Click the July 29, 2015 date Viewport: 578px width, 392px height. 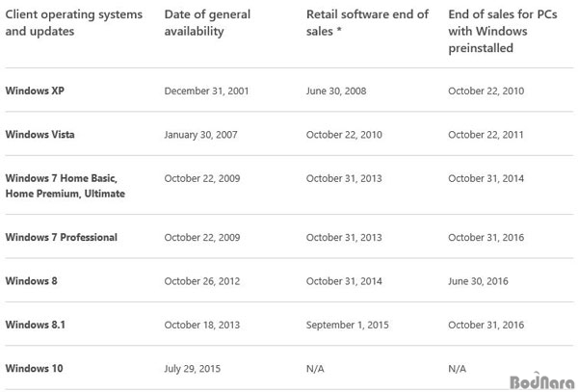[193, 369]
